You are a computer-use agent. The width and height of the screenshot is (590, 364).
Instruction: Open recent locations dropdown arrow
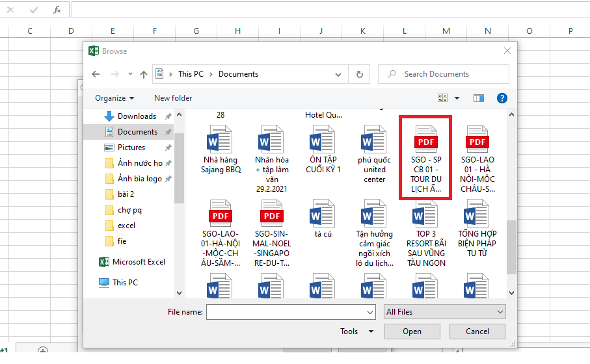coord(130,73)
